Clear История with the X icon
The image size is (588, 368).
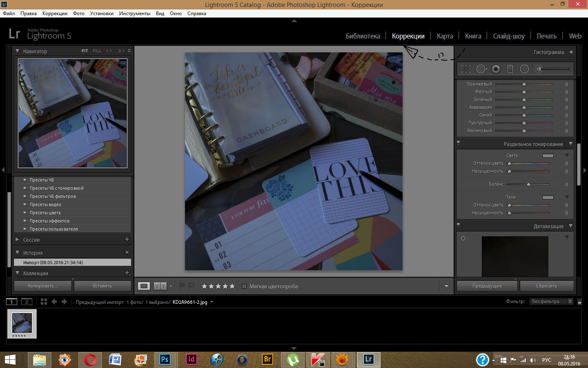point(127,252)
